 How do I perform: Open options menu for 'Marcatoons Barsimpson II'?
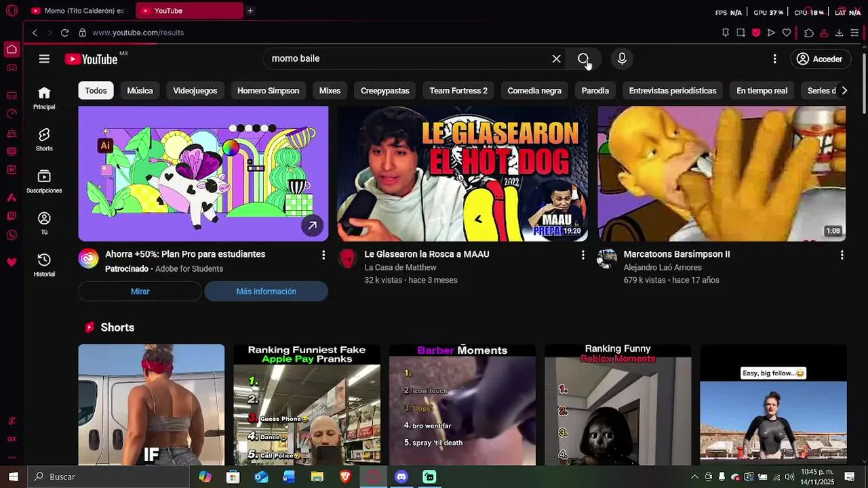point(842,255)
